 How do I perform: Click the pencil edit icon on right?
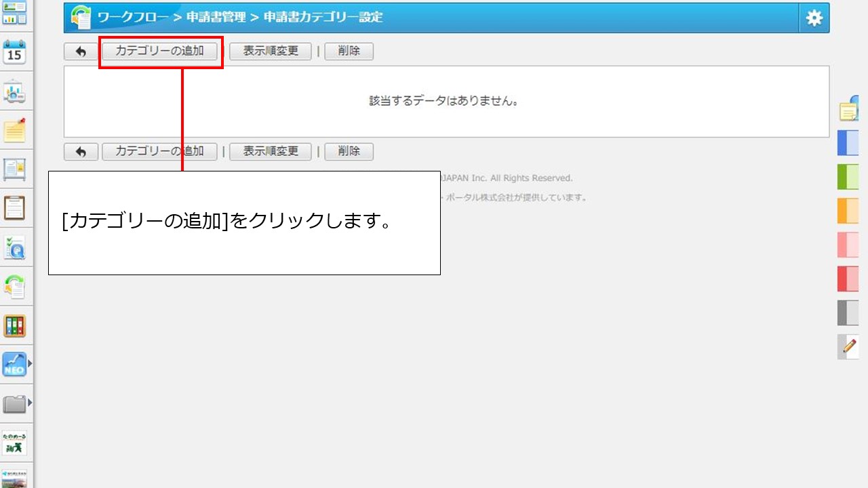848,346
